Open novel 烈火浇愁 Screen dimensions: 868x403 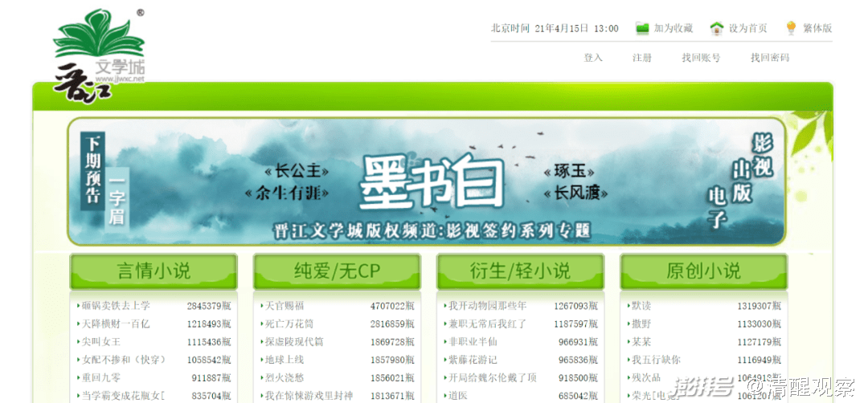(285, 378)
